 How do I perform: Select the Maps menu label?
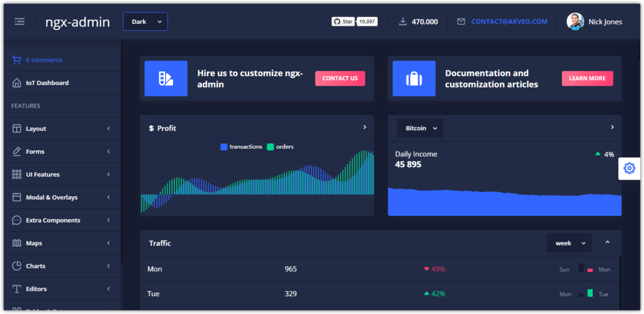(34, 243)
